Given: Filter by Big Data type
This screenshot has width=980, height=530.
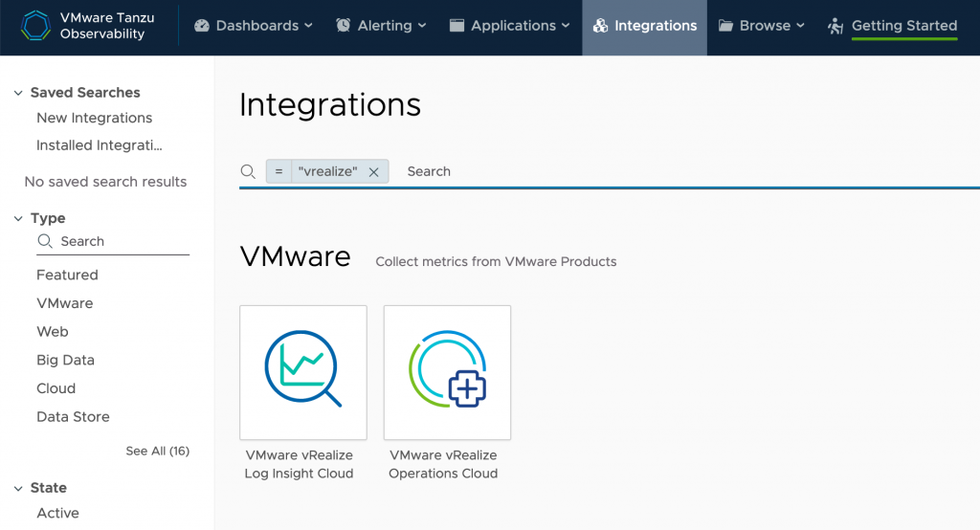Looking at the screenshot, I should [x=66, y=360].
